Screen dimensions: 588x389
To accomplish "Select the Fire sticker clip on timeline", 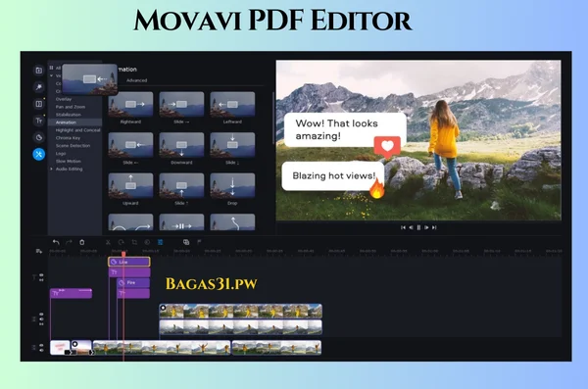I will pyautogui.click(x=133, y=282).
